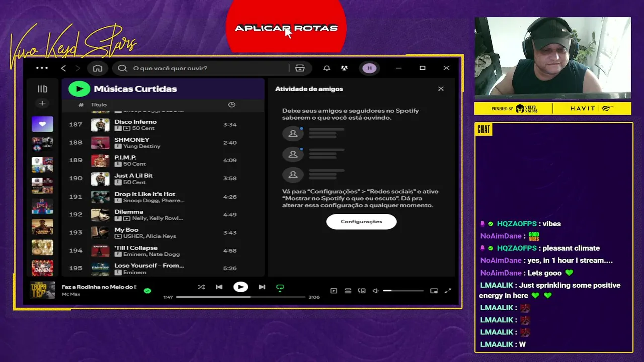Skip to previous track

coord(219,287)
